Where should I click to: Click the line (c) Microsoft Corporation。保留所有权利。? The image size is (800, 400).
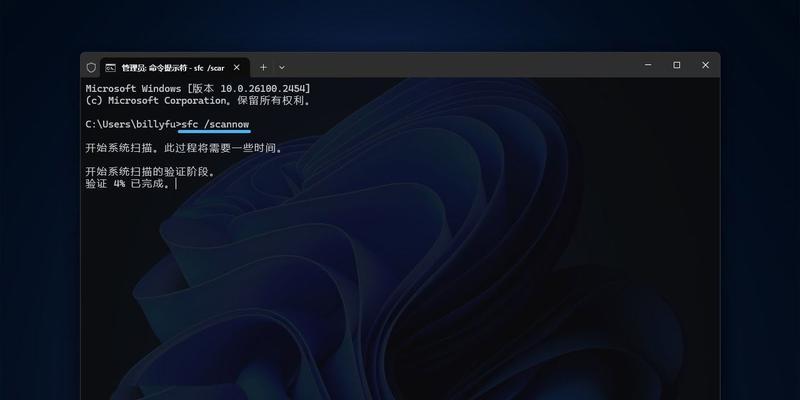click(x=198, y=101)
